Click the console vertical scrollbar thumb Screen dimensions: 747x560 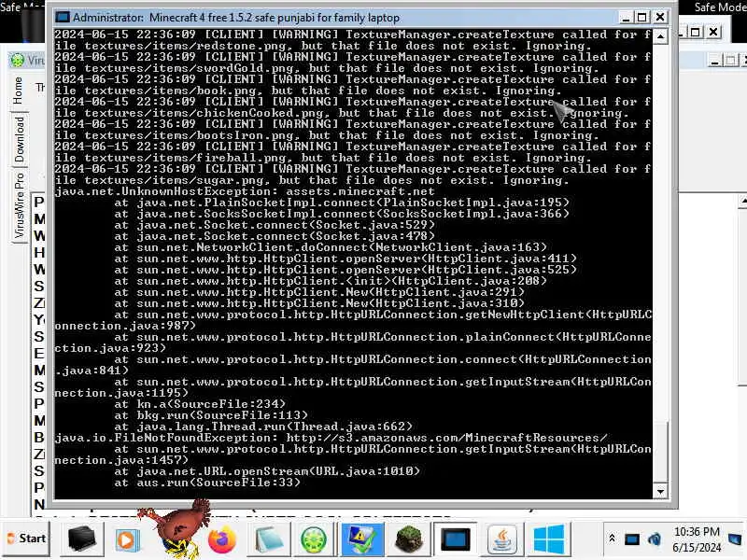tap(660, 451)
